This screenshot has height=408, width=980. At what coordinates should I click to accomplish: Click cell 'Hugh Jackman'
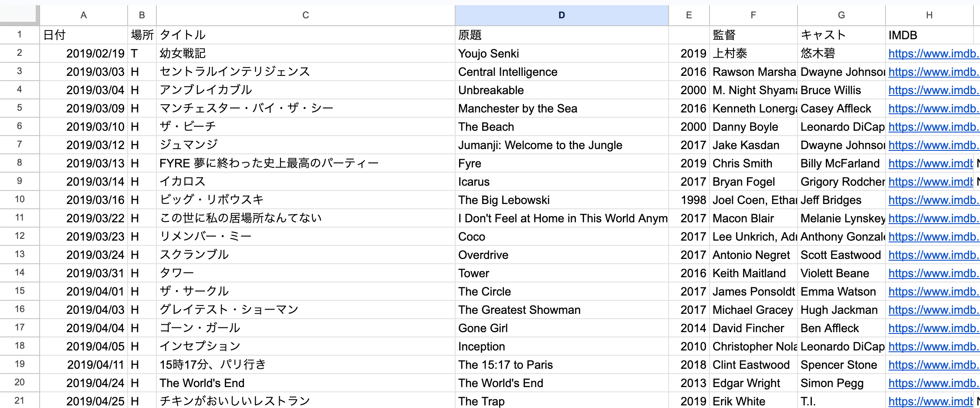point(841,310)
